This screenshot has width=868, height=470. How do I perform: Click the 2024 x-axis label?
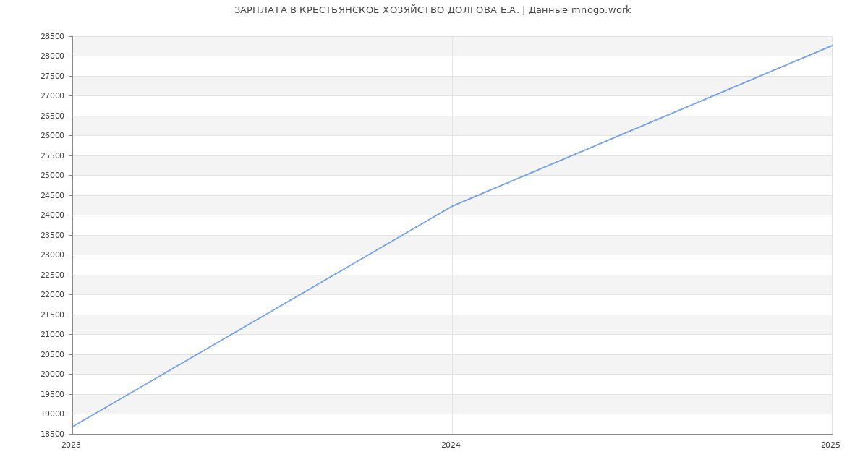[x=451, y=445]
